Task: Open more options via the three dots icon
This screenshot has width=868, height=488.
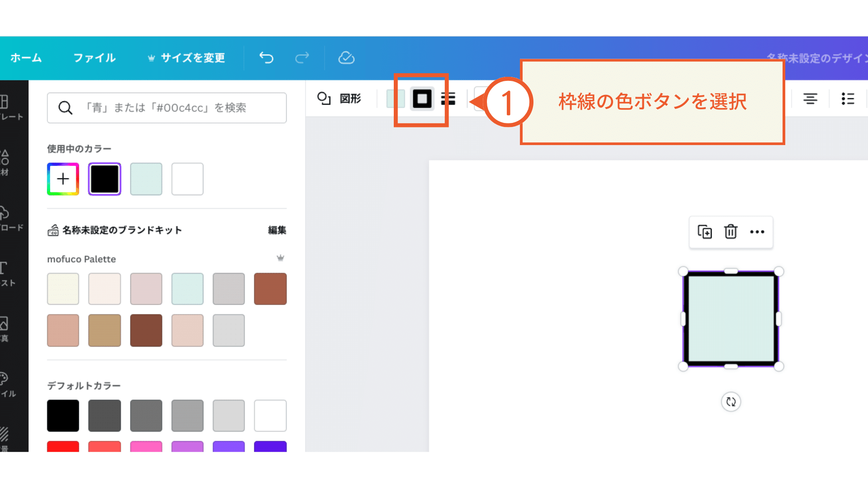Action: (757, 232)
